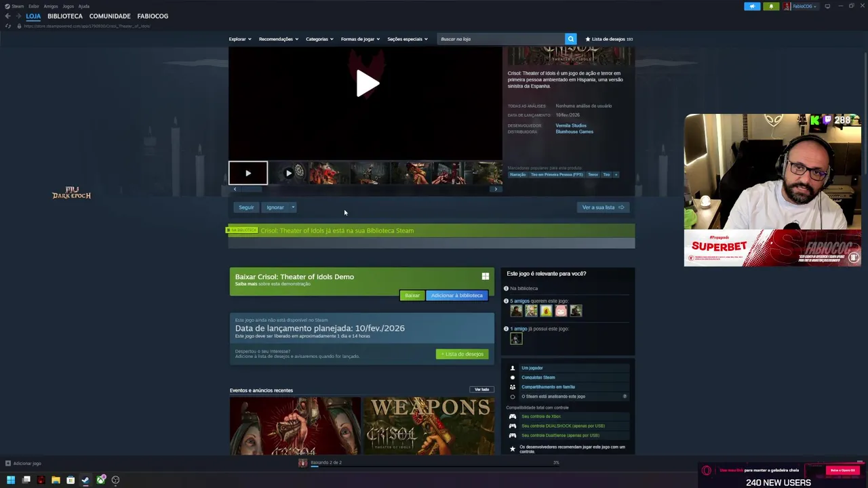Click Ver tudo for recent events
This screenshot has width=868, height=488.
(x=481, y=390)
